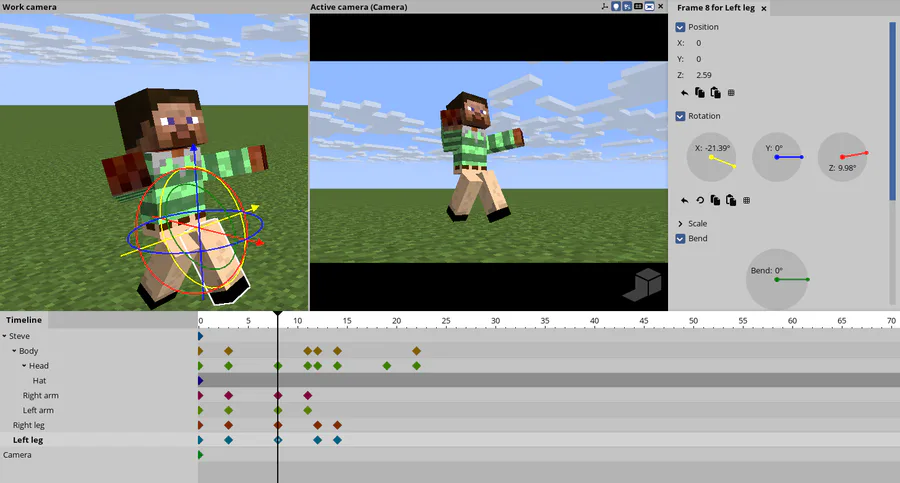Click the Work camera view title
900x483 pixels.
pyautogui.click(x=29, y=7)
